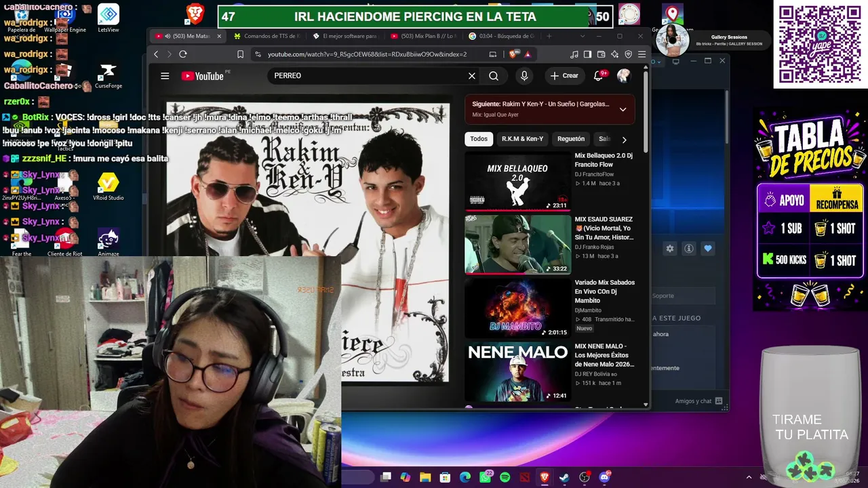Bookmark this page in the address bar
868x488 pixels.
click(x=240, y=54)
